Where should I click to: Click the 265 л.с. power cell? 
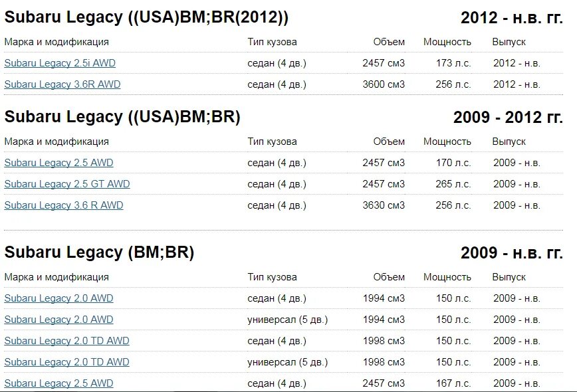(453, 184)
